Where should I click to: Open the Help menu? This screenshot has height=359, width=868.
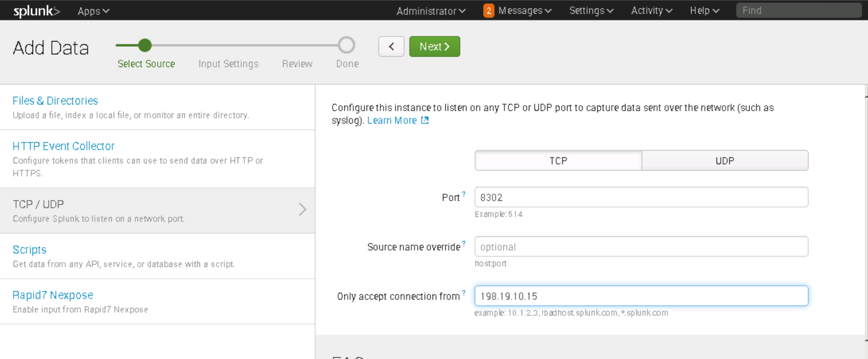click(704, 11)
